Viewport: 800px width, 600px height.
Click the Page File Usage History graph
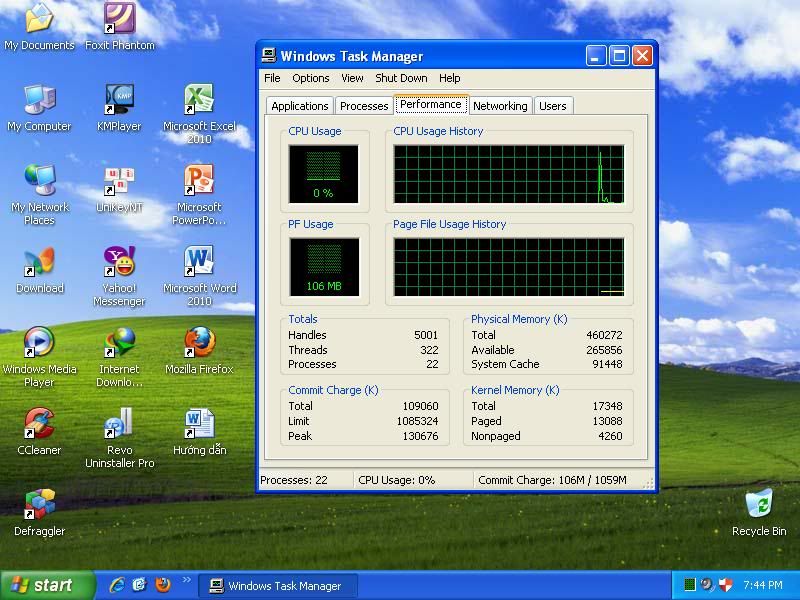(509, 267)
